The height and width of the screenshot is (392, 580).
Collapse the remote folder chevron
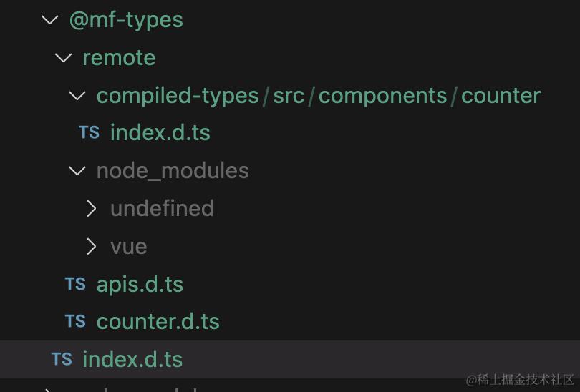coord(64,57)
